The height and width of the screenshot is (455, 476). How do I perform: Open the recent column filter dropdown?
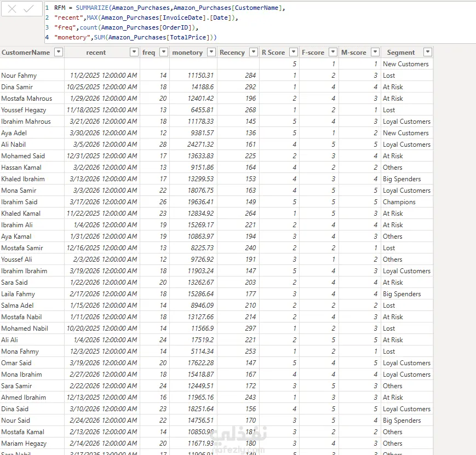(134, 52)
